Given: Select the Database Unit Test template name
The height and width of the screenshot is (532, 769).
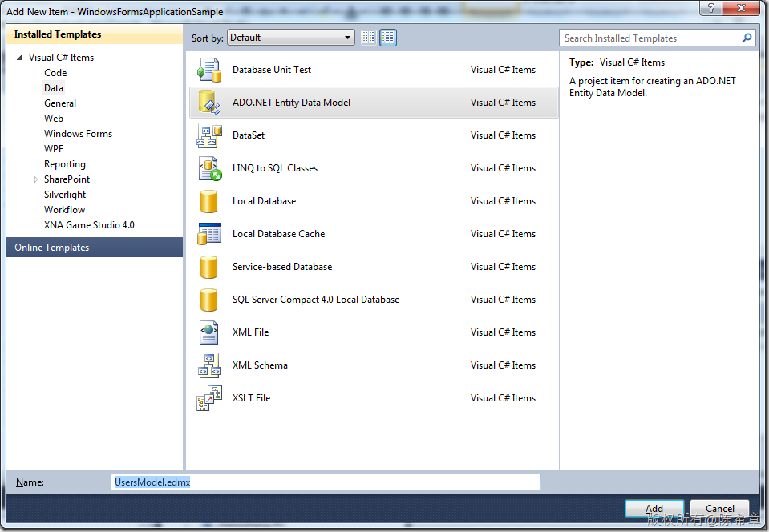Looking at the screenshot, I should 272,70.
